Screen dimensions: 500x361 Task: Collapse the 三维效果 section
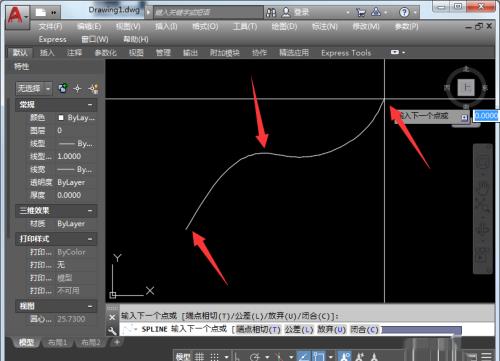coord(90,211)
